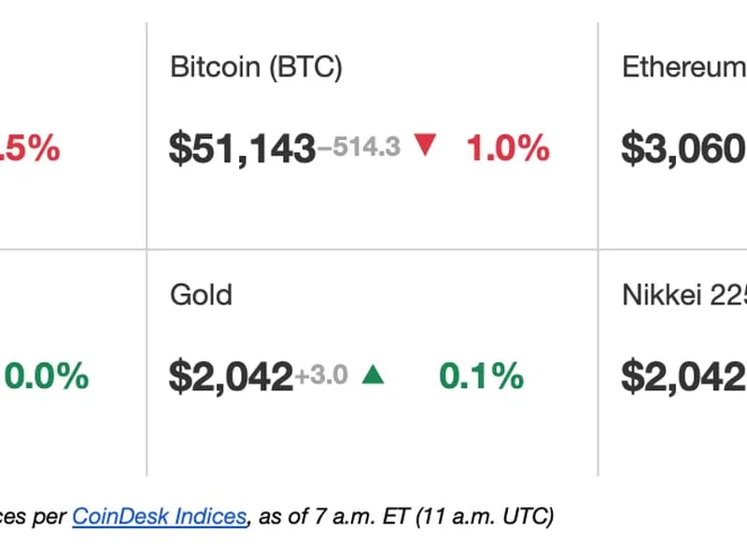The image size is (747, 560).
Task: Select the 0.1% Gold change percentage
Action: pyautogui.click(x=480, y=376)
